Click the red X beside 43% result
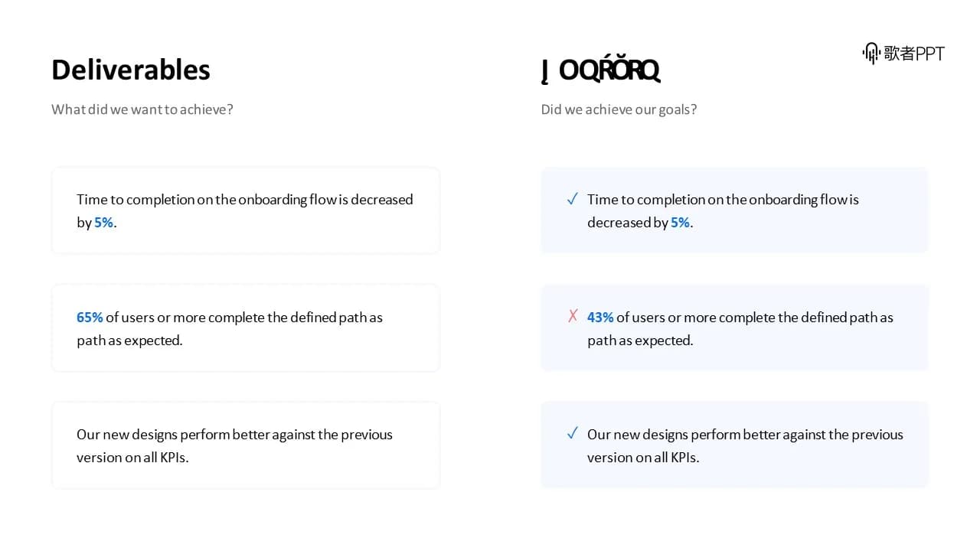Image resolution: width=980 pixels, height=551 pixels. point(573,316)
